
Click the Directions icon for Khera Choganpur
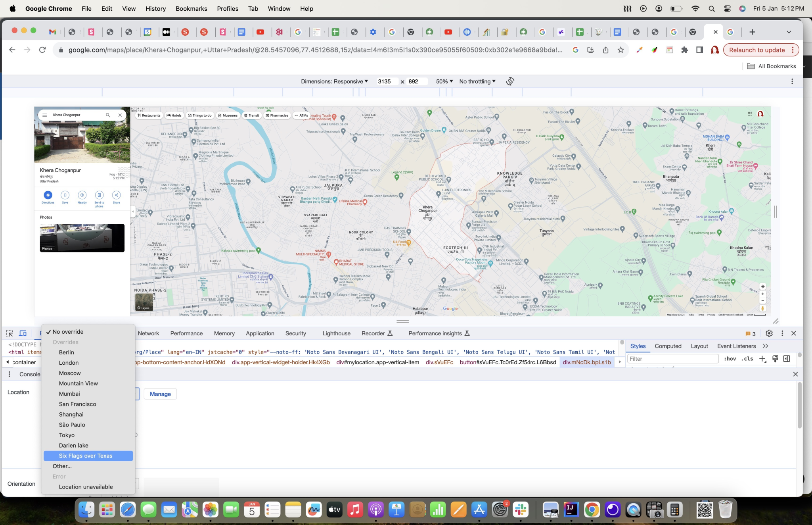(x=48, y=195)
